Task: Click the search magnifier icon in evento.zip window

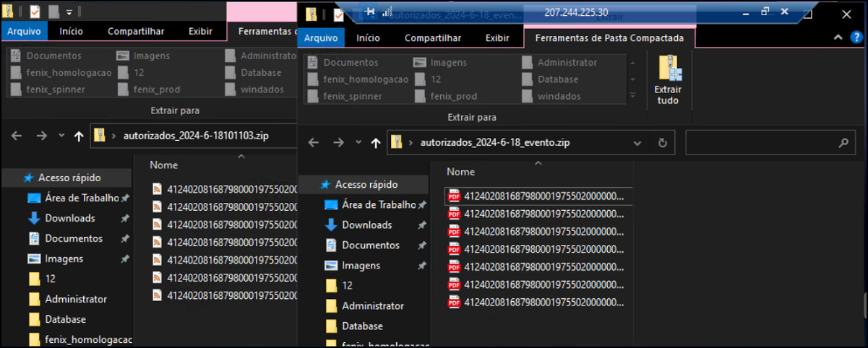Action: [843, 143]
